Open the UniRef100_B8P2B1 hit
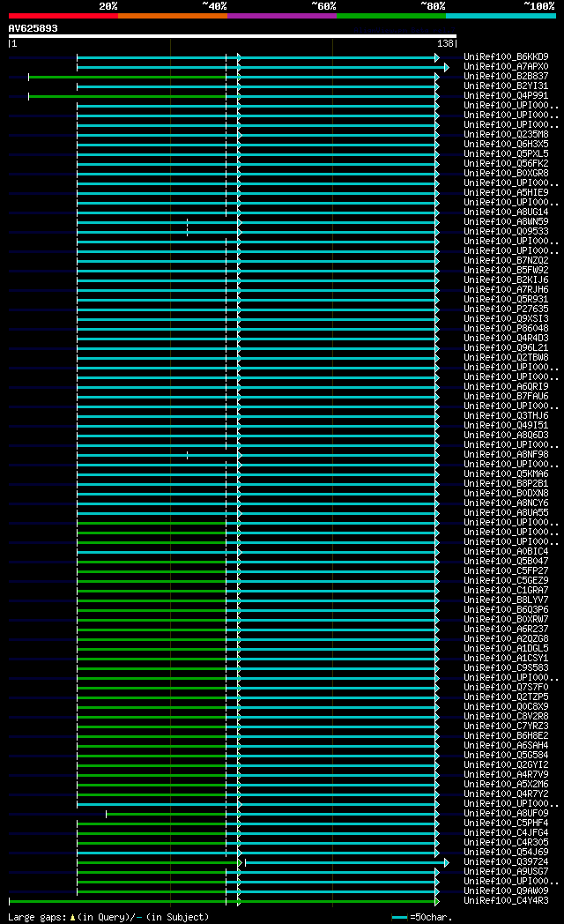This screenshot has width=564, height=924. point(506,484)
